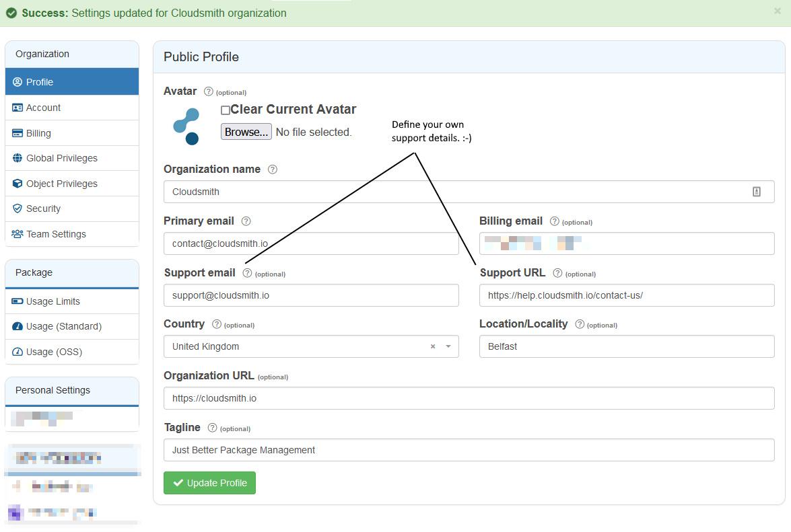The image size is (791, 532).
Task: Click the Personal Settings section header
Action: click(x=72, y=391)
